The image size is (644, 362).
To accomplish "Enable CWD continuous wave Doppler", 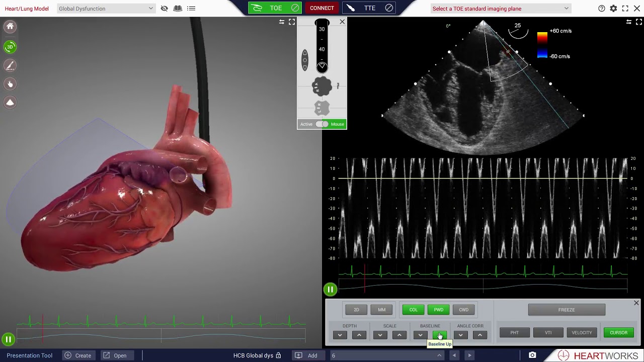I will (463, 310).
